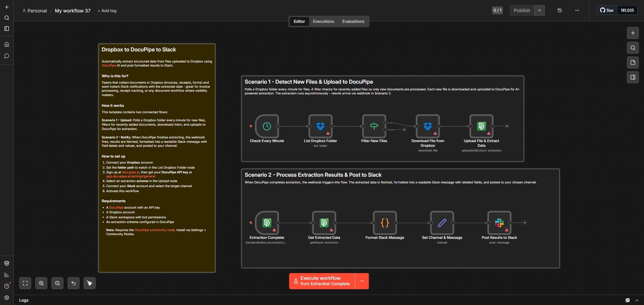Open the List Dropbox Folder node
644x305 pixels.
(x=320, y=127)
